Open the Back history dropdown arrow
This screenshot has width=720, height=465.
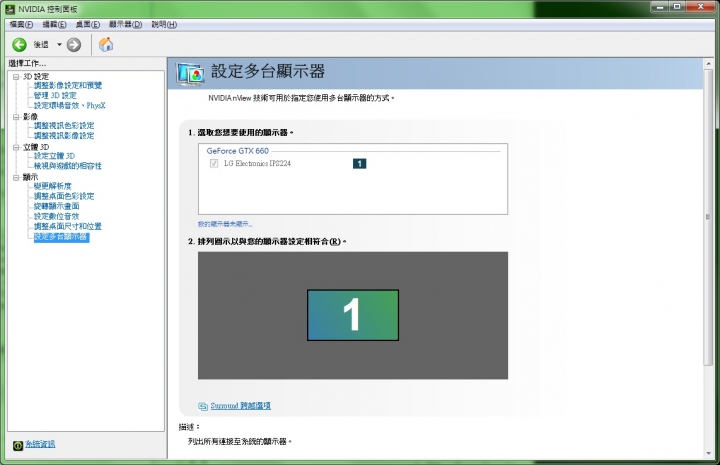point(59,45)
